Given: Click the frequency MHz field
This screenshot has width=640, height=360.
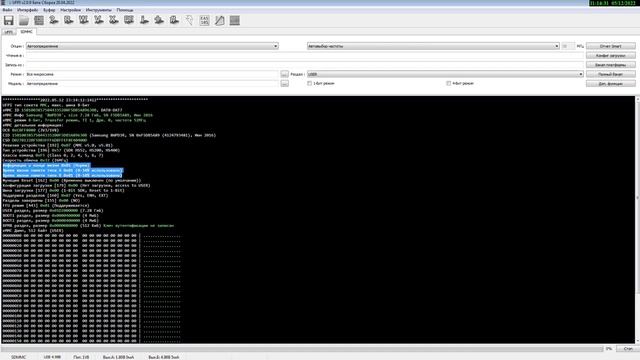Looking at the screenshot, I should (568, 46).
